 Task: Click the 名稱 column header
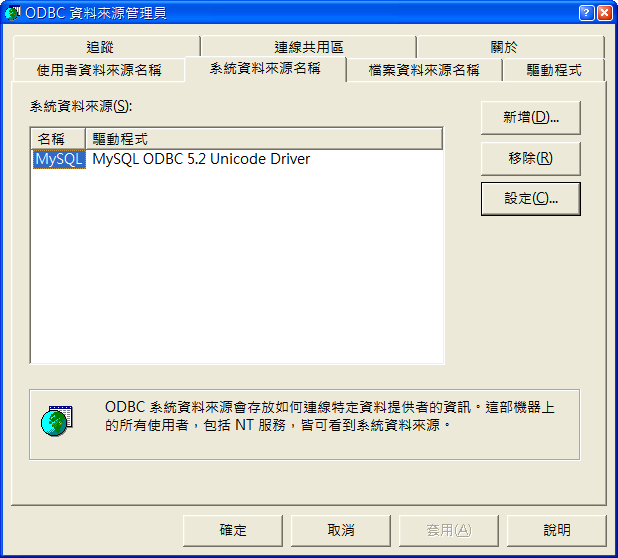pyautogui.click(x=58, y=139)
